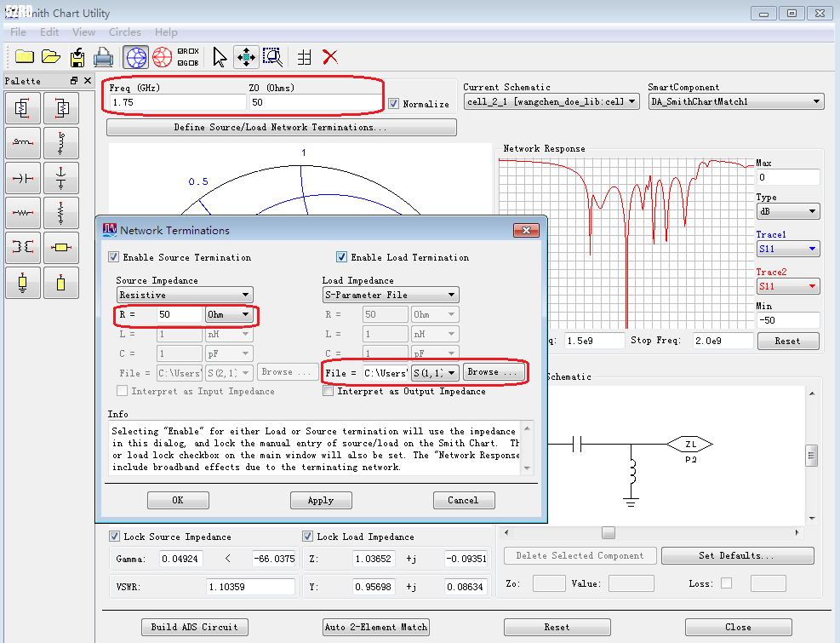Open a file with the open-folder icon
The height and width of the screenshot is (643, 840).
pyautogui.click(x=51, y=57)
